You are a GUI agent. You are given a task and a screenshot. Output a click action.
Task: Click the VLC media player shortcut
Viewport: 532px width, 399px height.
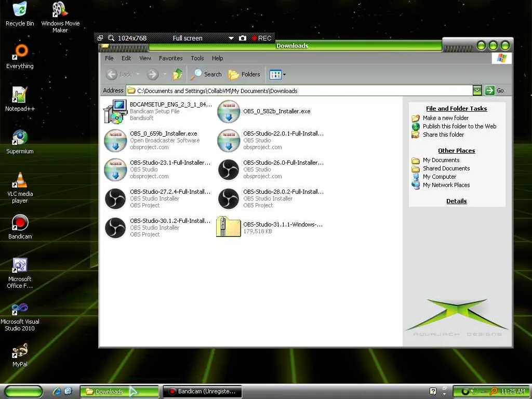(20, 188)
